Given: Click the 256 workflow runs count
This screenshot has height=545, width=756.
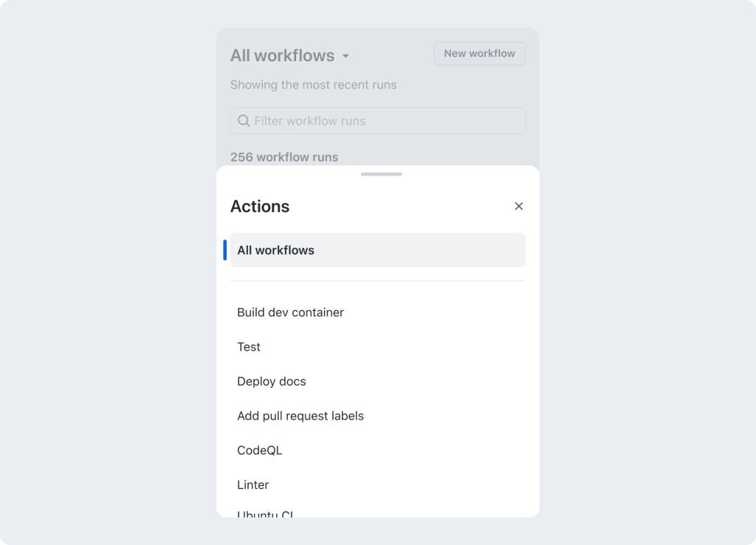Looking at the screenshot, I should point(284,157).
